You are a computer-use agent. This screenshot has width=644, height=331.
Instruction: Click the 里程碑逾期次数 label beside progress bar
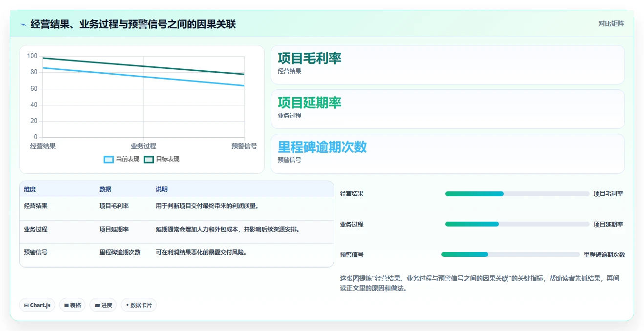pos(604,255)
